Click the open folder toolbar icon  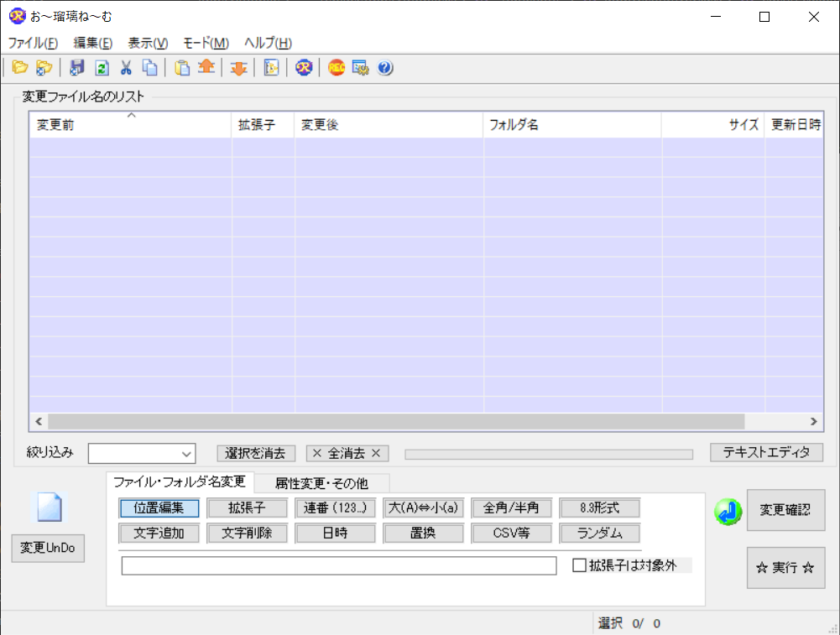pos(20,67)
